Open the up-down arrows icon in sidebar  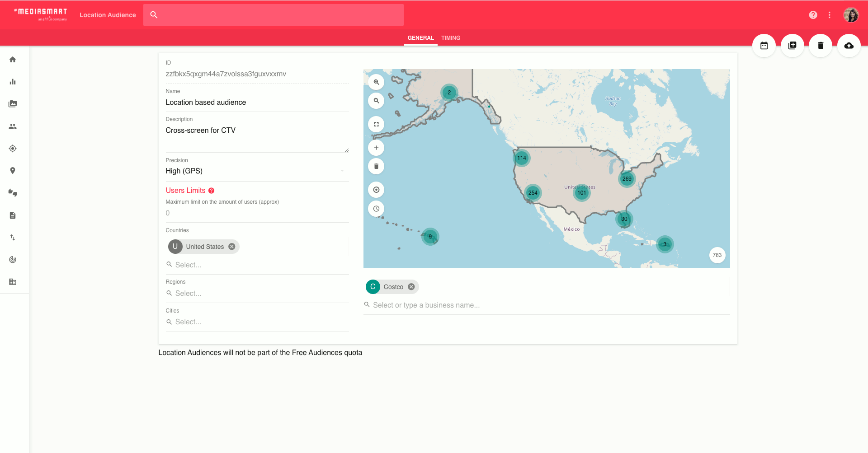(13, 238)
